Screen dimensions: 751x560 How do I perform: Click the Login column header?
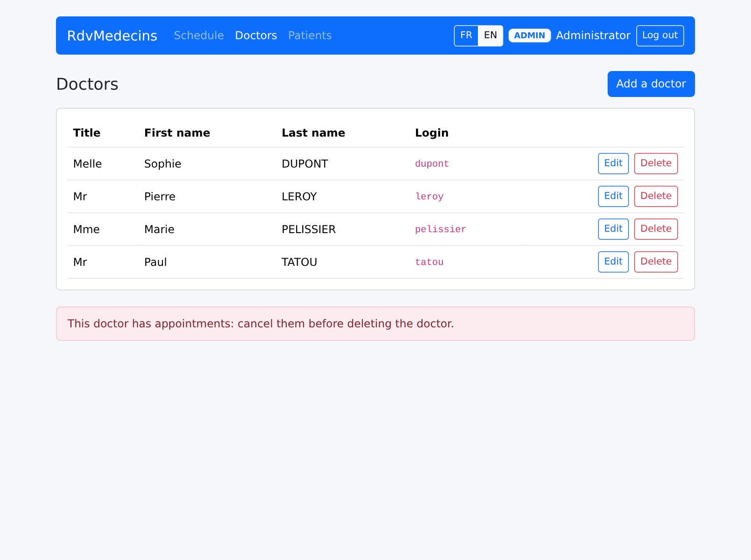[x=431, y=133]
